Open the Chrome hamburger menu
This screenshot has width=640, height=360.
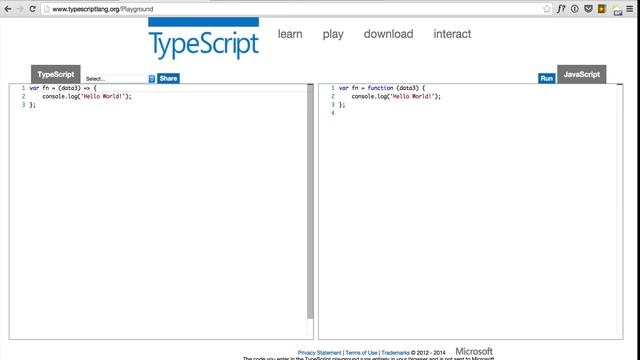[630, 9]
